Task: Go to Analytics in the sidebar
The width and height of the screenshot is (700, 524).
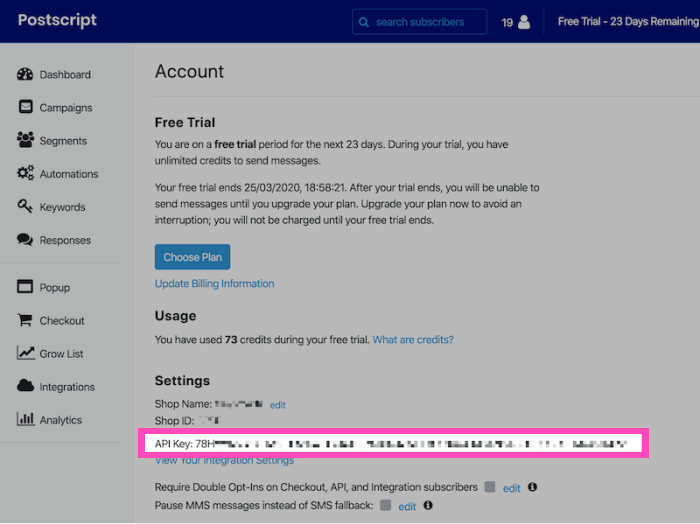Action: point(60,420)
